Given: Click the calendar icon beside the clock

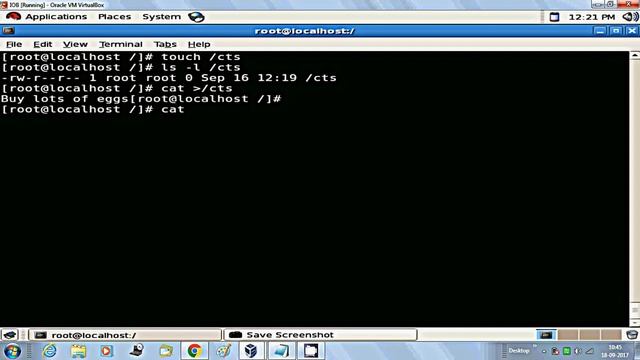Looking at the screenshot, I should [554, 17].
